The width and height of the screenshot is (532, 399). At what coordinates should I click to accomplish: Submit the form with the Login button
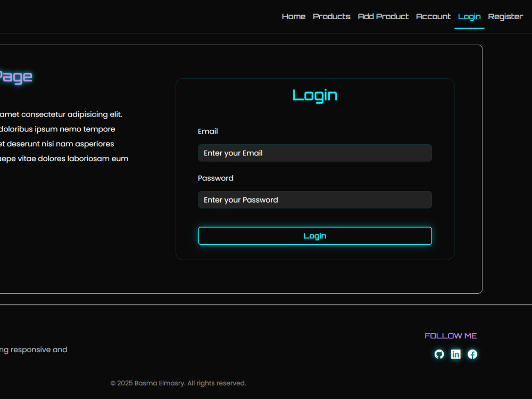pos(315,236)
